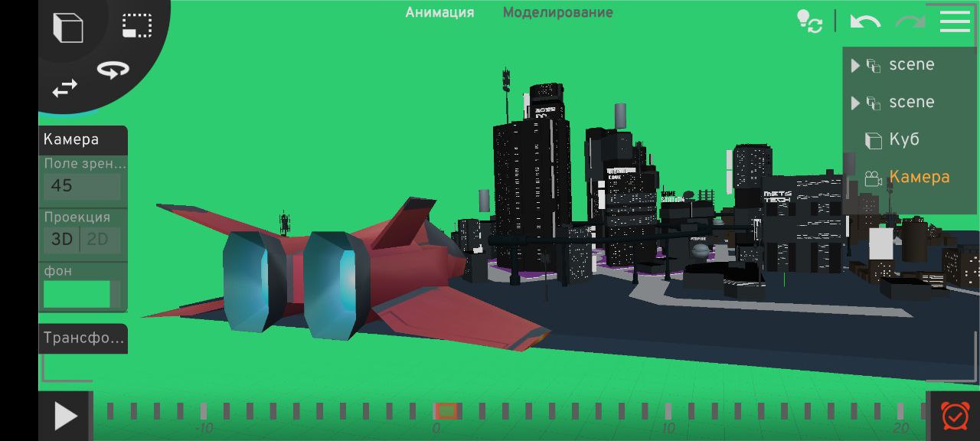Click the фон background color swatch
Viewport: 980px width, 441px height.
point(77,293)
